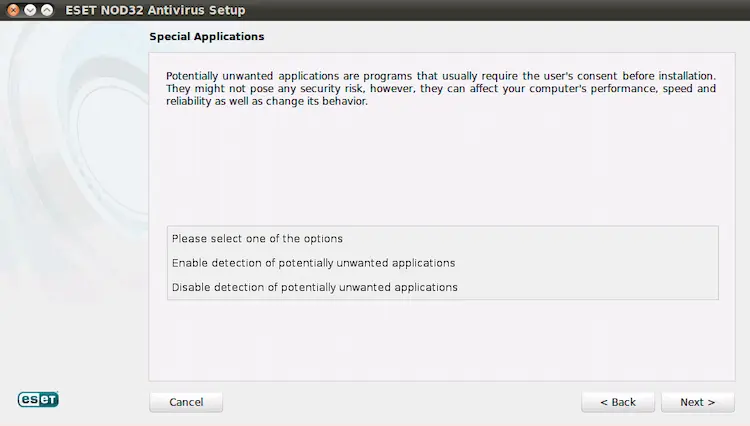Click the 'Special Applications' heading
The width and height of the screenshot is (750, 426).
click(x=207, y=37)
